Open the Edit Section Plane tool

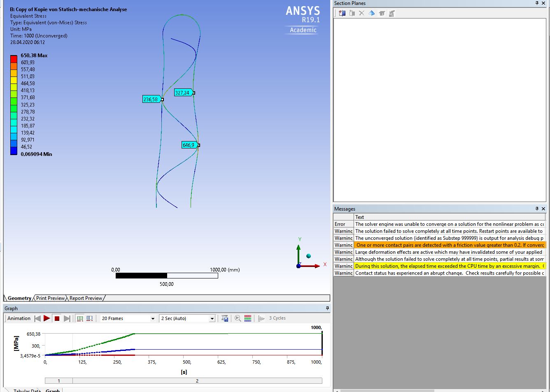[x=382, y=13]
